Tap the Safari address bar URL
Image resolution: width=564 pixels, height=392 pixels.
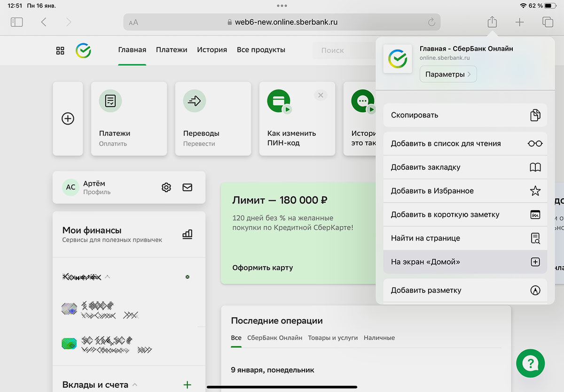pyautogui.click(x=282, y=22)
